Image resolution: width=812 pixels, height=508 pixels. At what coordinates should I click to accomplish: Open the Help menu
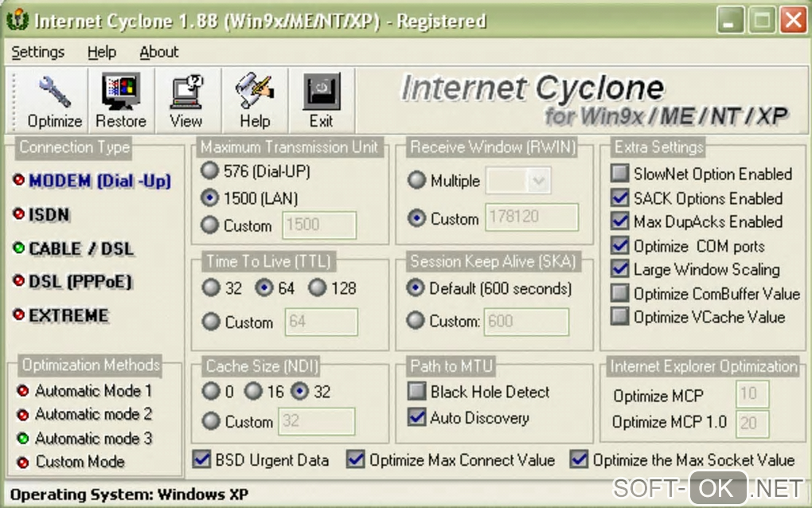pyautogui.click(x=102, y=53)
